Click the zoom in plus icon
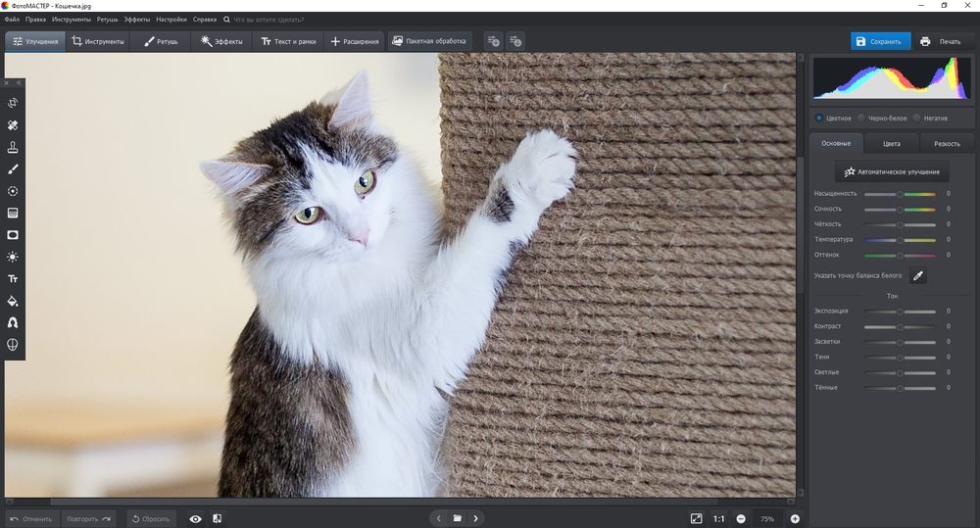980x528 pixels. click(x=795, y=518)
